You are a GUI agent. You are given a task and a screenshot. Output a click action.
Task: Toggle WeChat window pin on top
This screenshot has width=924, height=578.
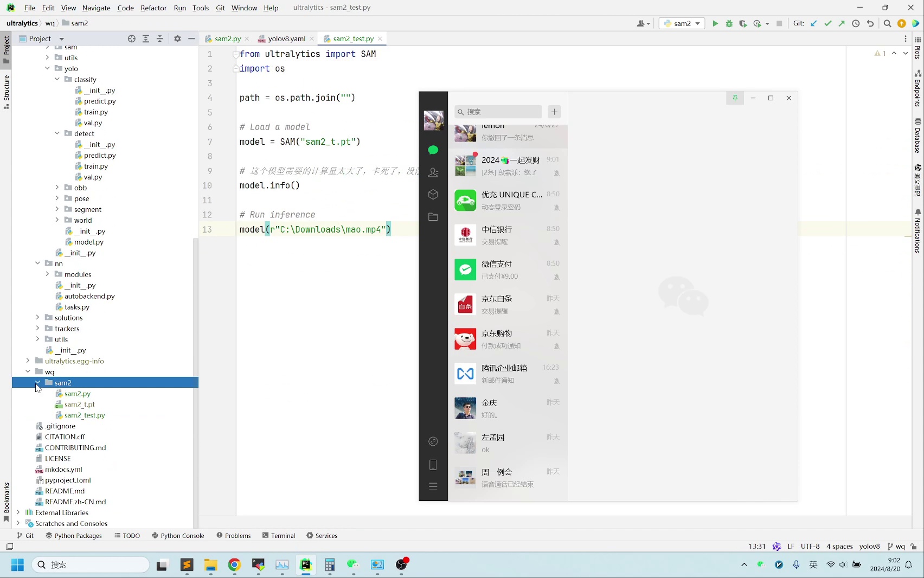click(735, 98)
